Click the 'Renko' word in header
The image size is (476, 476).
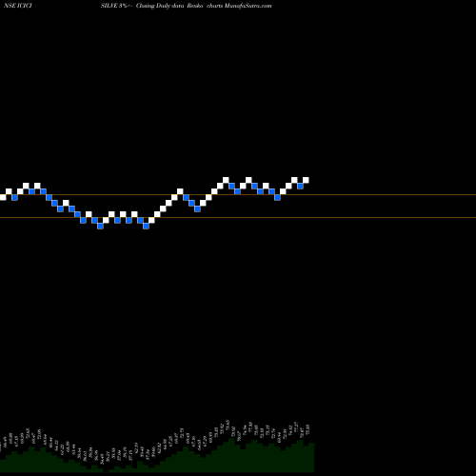point(195,6)
